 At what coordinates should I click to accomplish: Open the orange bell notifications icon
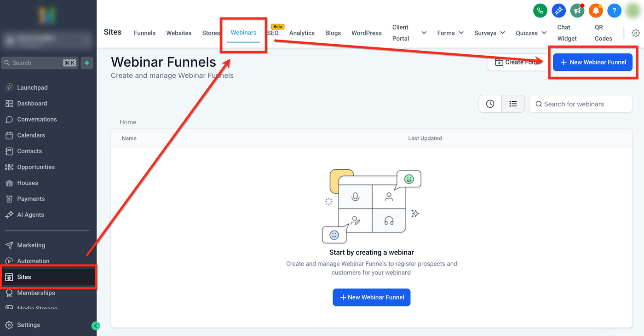(x=596, y=11)
